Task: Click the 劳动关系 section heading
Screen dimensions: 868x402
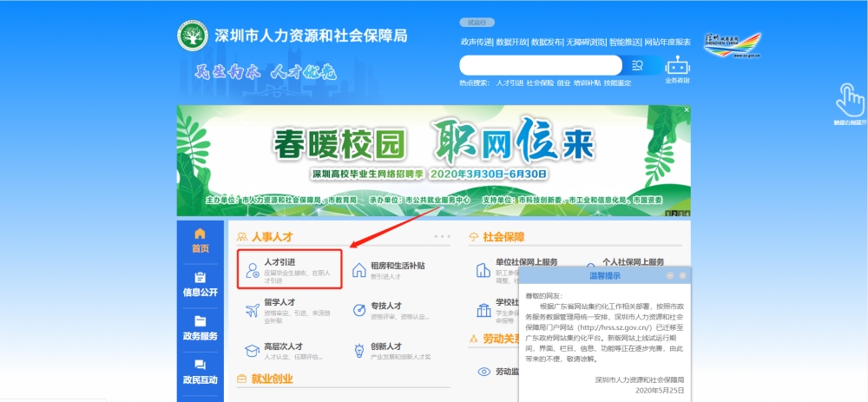Action: [x=501, y=338]
